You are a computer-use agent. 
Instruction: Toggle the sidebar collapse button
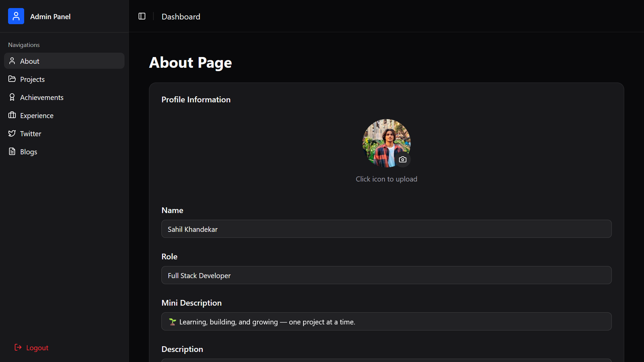pos(142,16)
